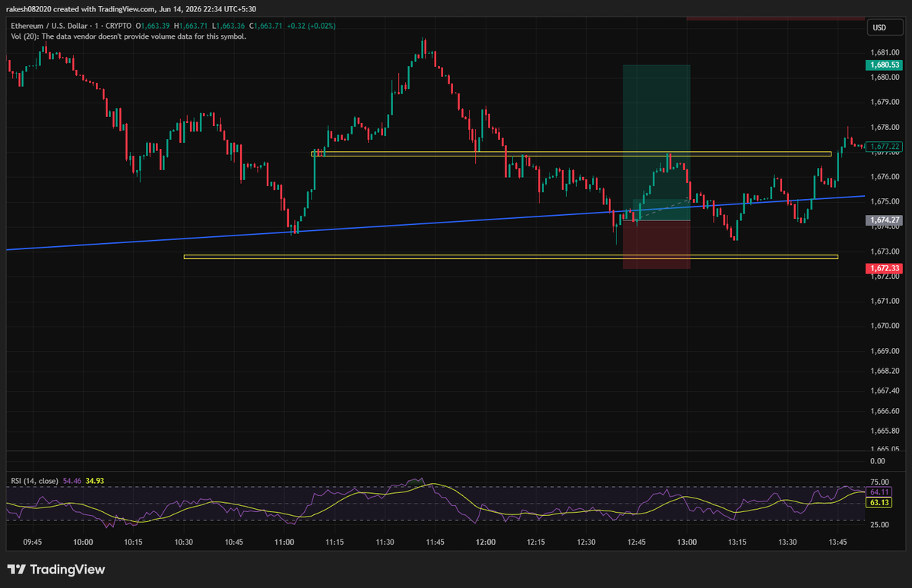The width and height of the screenshot is (912, 588).
Task: Click the 1,666.60 price axis label
Action: [885, 411]
